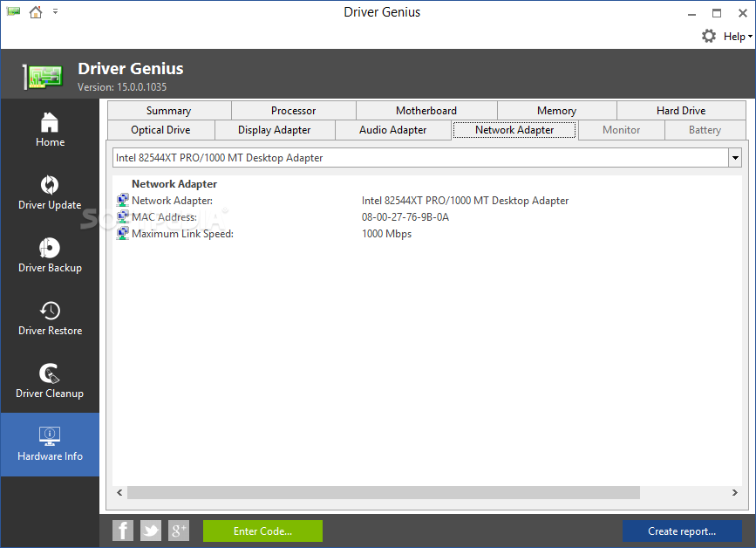The height and width of the screenshot is (548, 756).
Task: Click the Driver Genius app icon in title bar
Action: [x=13, y=11]
